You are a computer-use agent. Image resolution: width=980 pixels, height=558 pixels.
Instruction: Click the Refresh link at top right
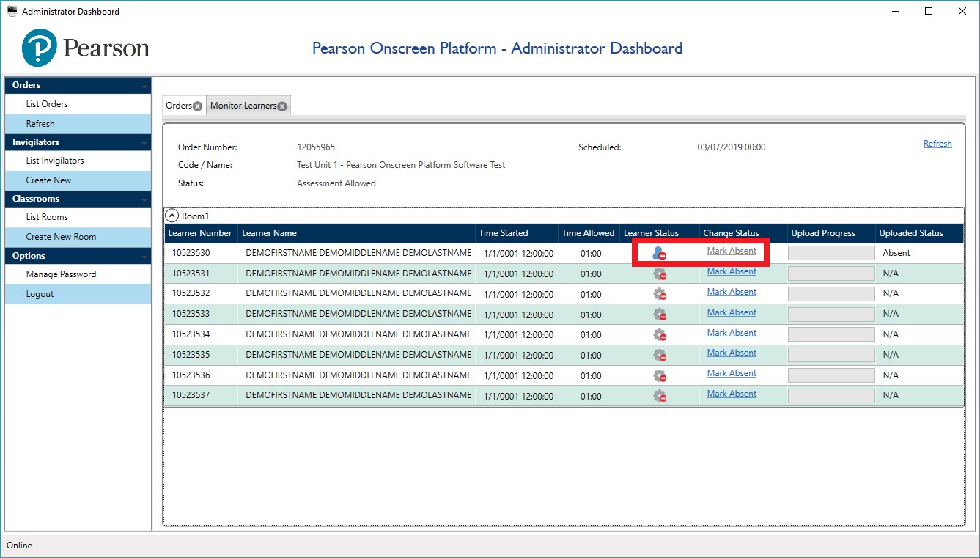pos(937,144)
